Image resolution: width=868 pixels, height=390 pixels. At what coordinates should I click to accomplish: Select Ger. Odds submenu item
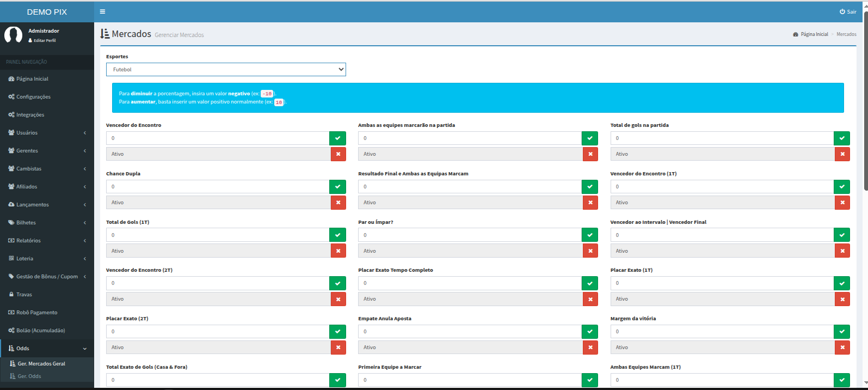[x=29, y=376]
